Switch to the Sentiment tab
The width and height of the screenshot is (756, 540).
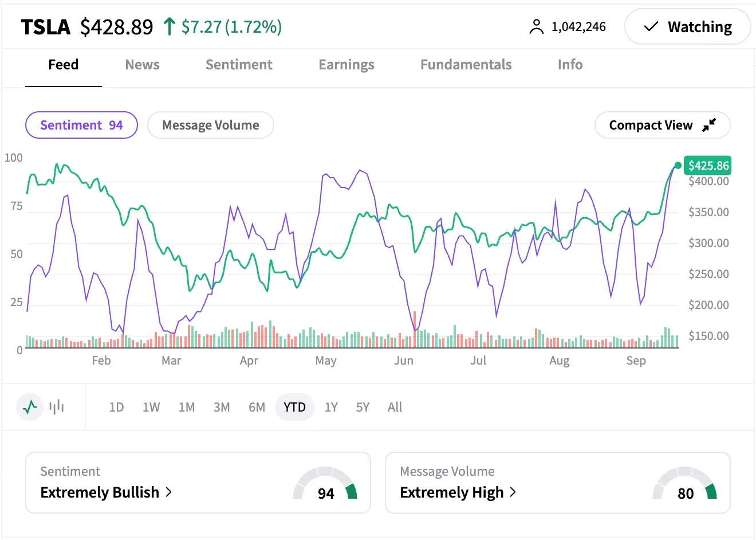239,65
